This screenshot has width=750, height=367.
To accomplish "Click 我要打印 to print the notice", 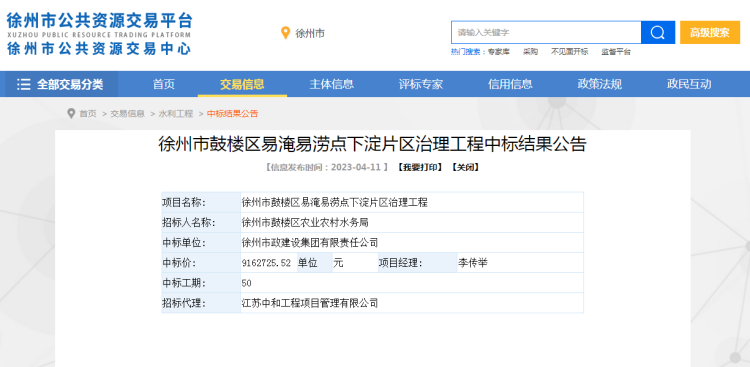I will pos(419,167).
